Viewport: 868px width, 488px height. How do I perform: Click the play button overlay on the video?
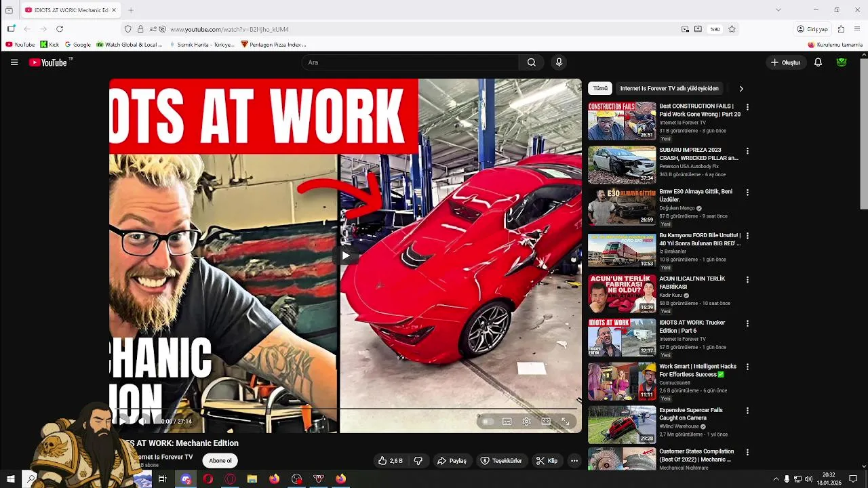click(x=345, y=256)
